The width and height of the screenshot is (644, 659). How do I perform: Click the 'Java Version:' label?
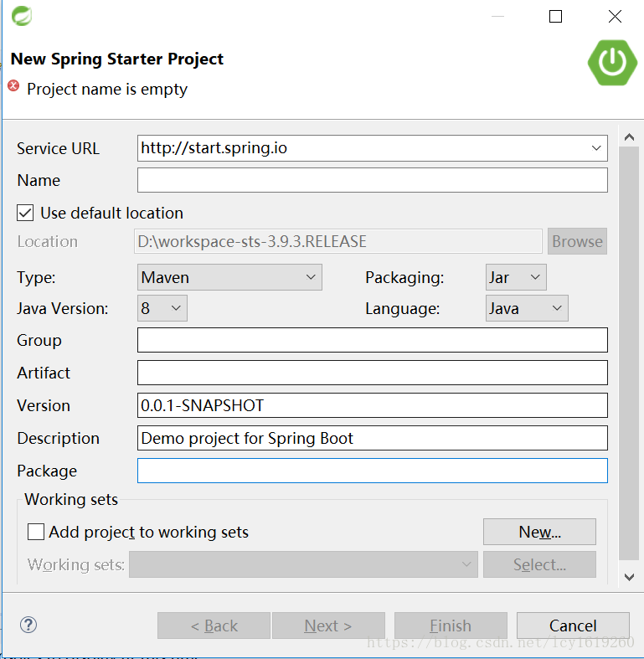(63, 308)
